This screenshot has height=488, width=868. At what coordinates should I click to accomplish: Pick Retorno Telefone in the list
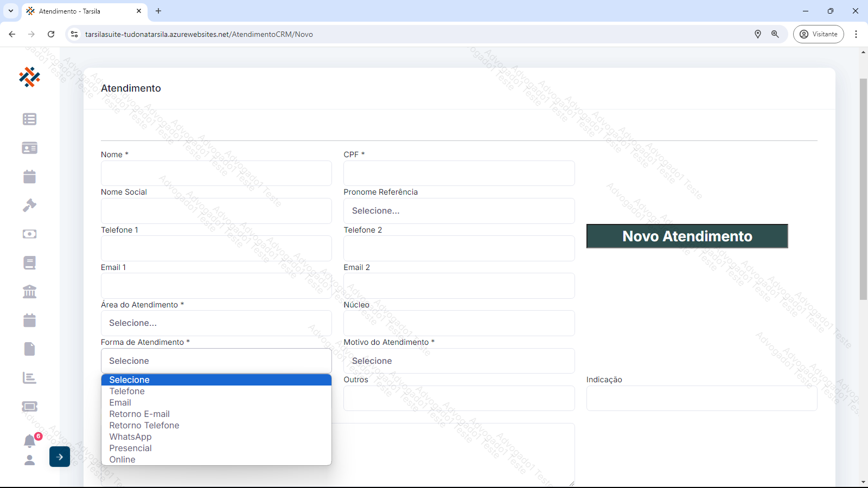(x=144, y=426)
